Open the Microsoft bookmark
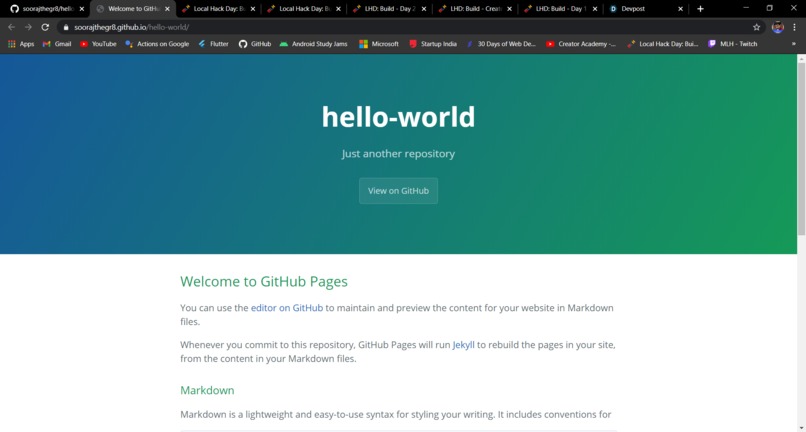The height and width of the screenshot is (432, 806). coord(379,44)
